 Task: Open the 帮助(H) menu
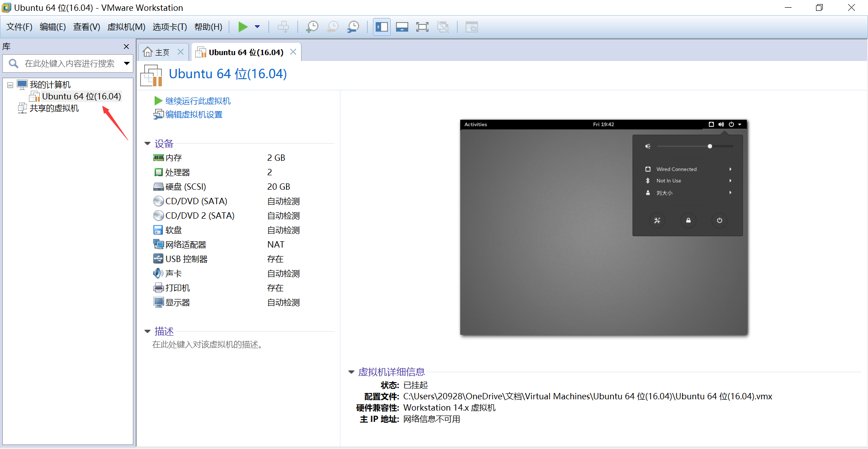click(208, 27)
